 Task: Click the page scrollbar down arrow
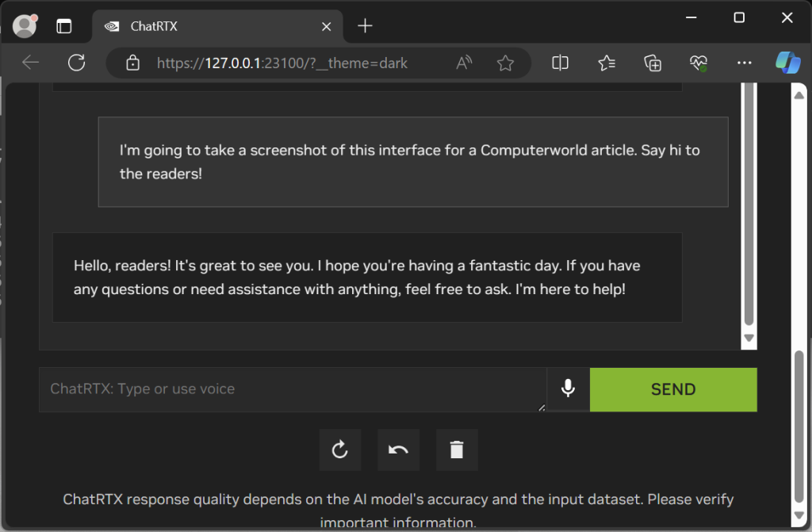[x=799, y=515]
